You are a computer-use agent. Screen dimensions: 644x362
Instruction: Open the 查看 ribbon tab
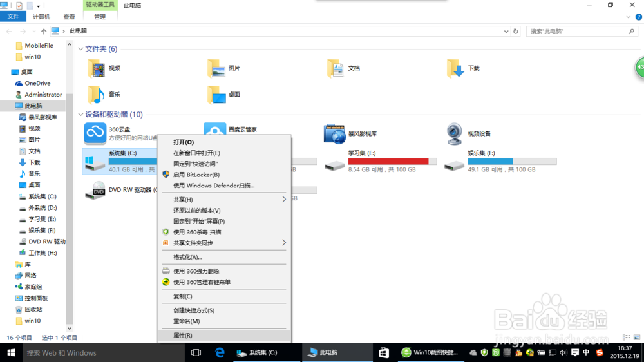click(x=69, y=17)
